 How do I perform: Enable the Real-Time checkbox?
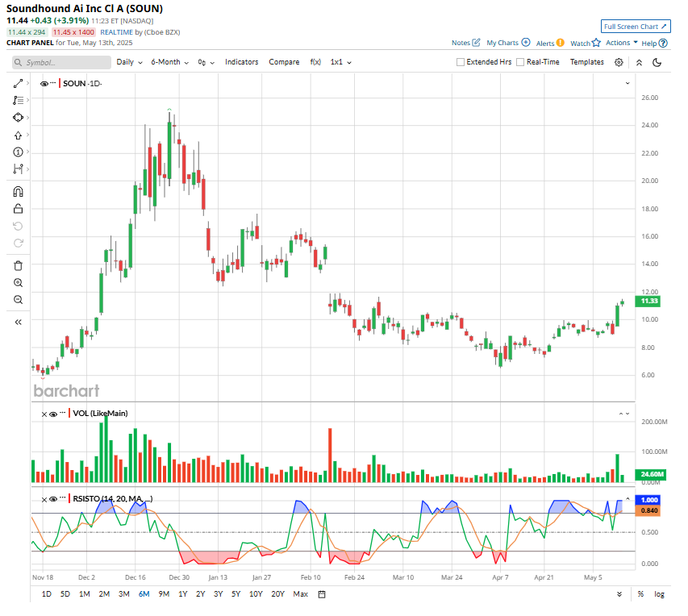coord(520,62)
